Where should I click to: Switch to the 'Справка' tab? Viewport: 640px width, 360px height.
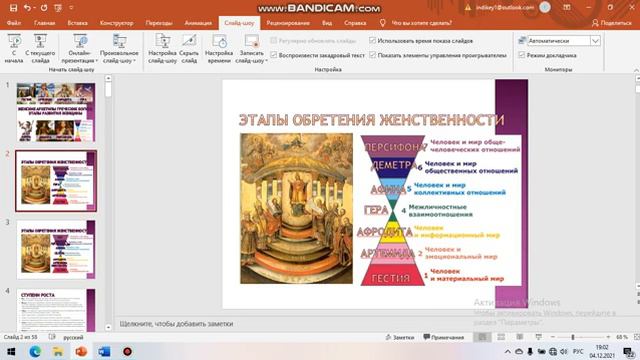355,23
